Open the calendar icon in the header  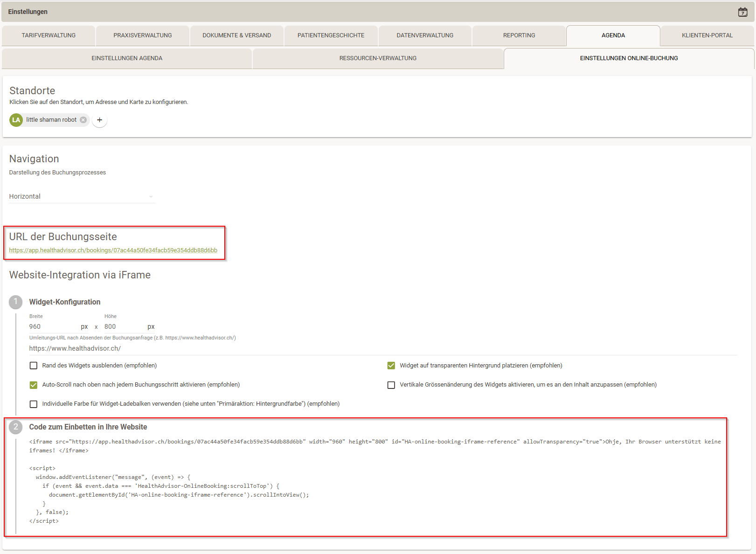tap(742, 12)
